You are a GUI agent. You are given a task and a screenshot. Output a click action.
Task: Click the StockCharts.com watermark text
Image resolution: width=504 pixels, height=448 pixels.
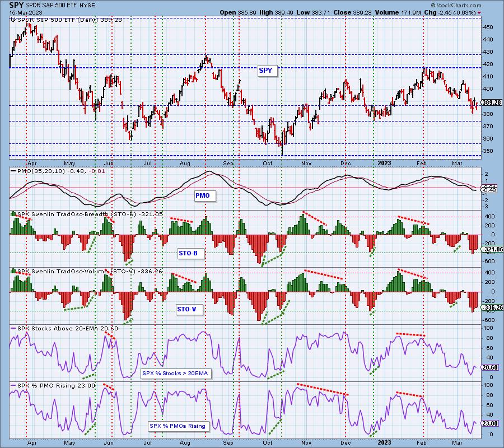[x=456, y=5]
